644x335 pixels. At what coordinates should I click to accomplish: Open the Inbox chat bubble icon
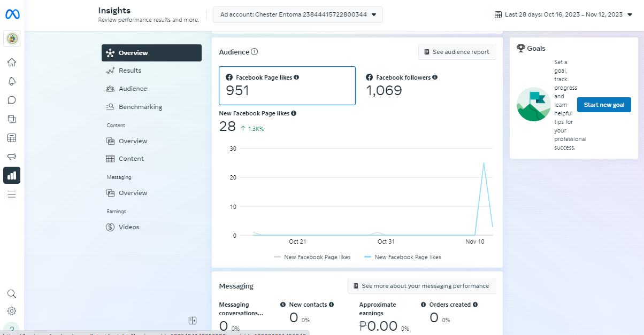tap(12, 100)
